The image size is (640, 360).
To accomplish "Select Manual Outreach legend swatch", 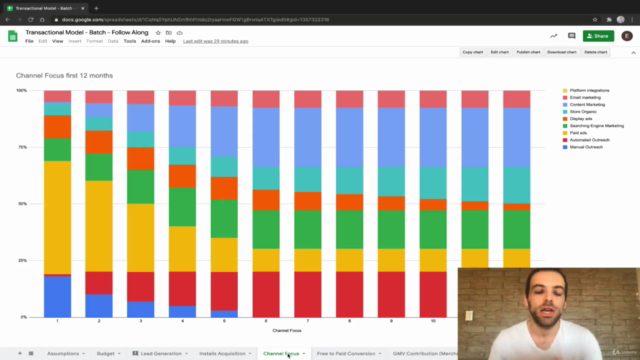I will [565, 147].
